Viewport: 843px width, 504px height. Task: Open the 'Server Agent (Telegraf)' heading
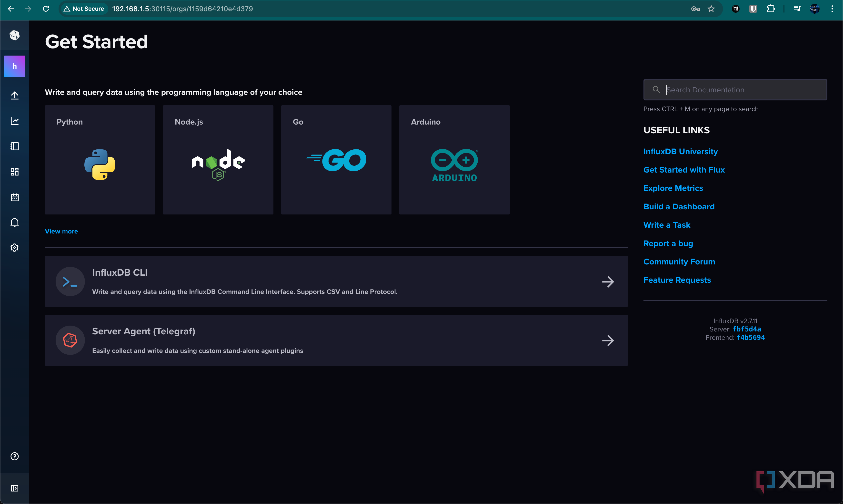(x=143, y=331)
